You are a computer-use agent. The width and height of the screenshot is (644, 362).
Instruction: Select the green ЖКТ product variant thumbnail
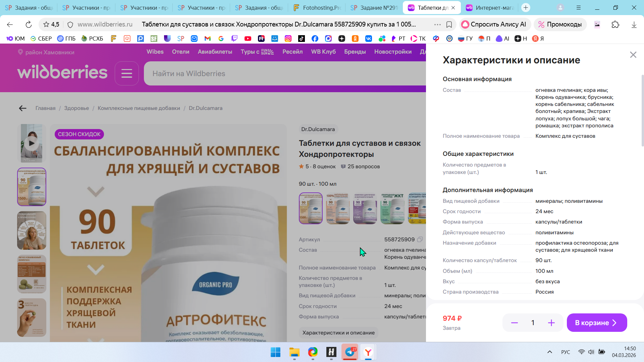coord(392,208)
